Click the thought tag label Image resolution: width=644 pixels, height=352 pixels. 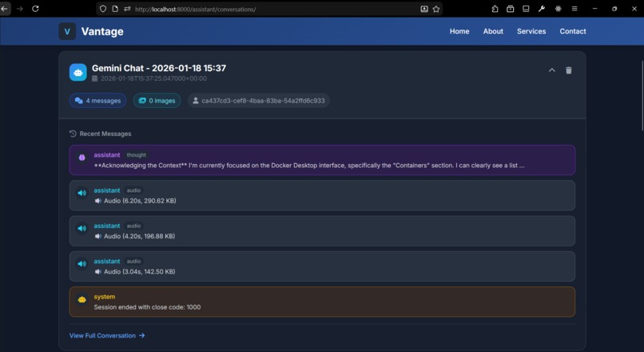(137, 155)
